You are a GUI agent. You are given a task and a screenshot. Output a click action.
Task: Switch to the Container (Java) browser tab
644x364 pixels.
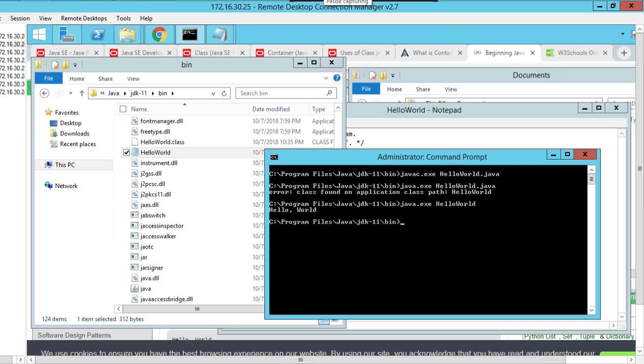click(x=287, y=53)
